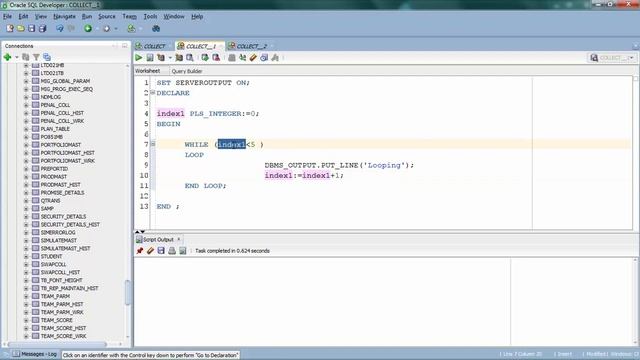Switch to the Query Builder tab
The height and width of the screenshot is (360, 640).
tap(187, 71)
